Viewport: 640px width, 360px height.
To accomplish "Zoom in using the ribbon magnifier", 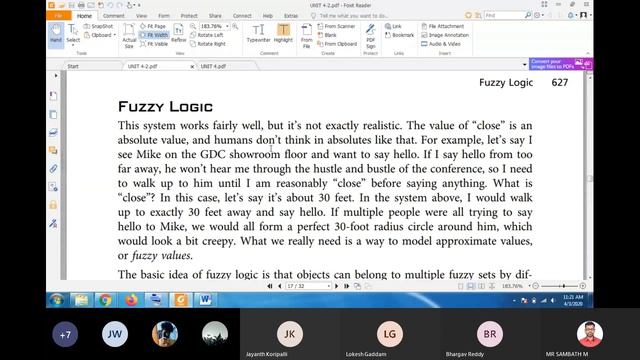I will (x=235, y=26).
